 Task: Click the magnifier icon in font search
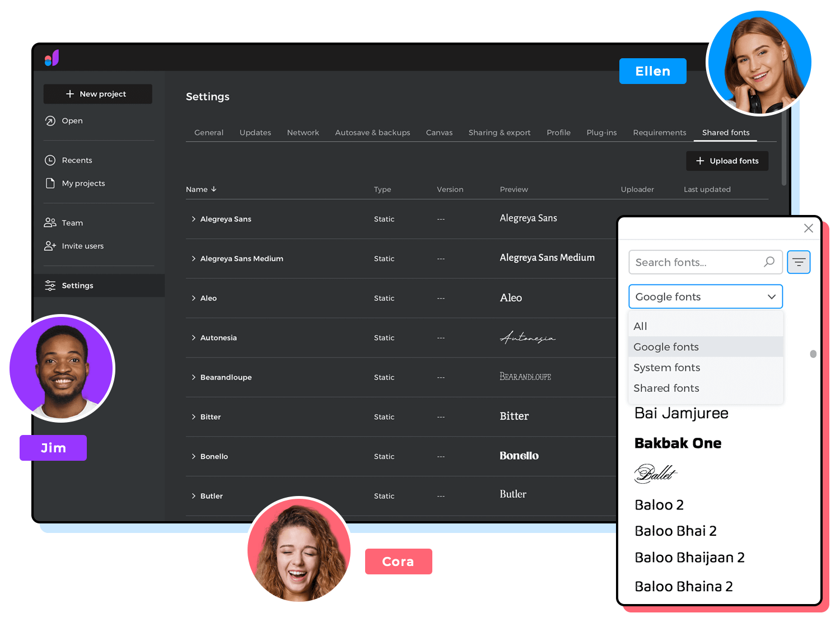click(769, 262)
